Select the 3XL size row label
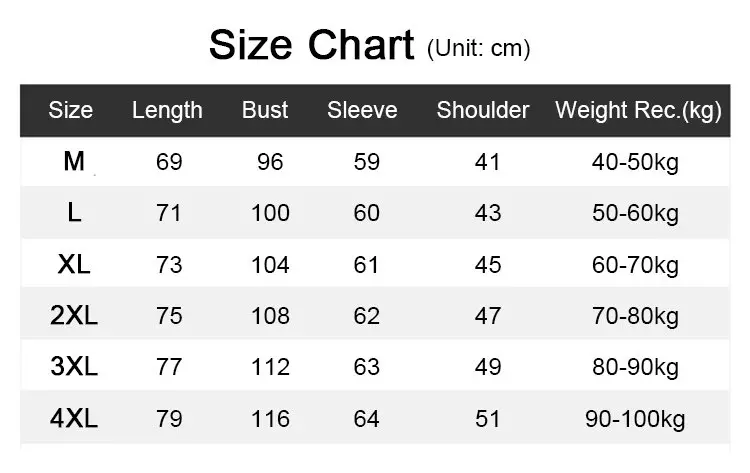750x473 pixels. [x=74, y=367]
